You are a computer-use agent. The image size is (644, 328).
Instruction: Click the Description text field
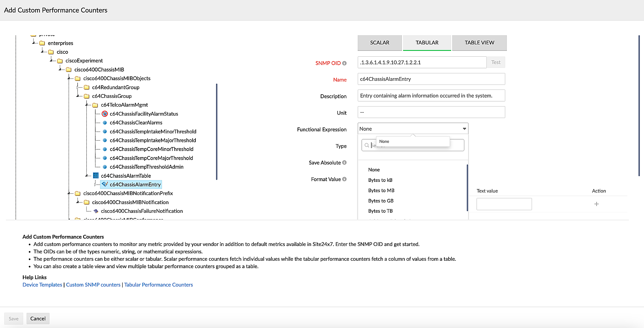point(431,96)
